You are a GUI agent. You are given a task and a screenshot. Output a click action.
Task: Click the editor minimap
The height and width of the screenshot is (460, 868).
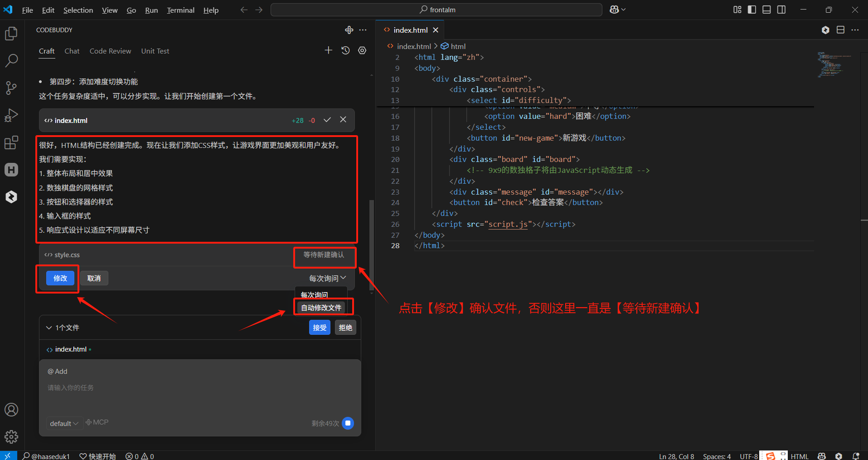(x=834, y=64)
